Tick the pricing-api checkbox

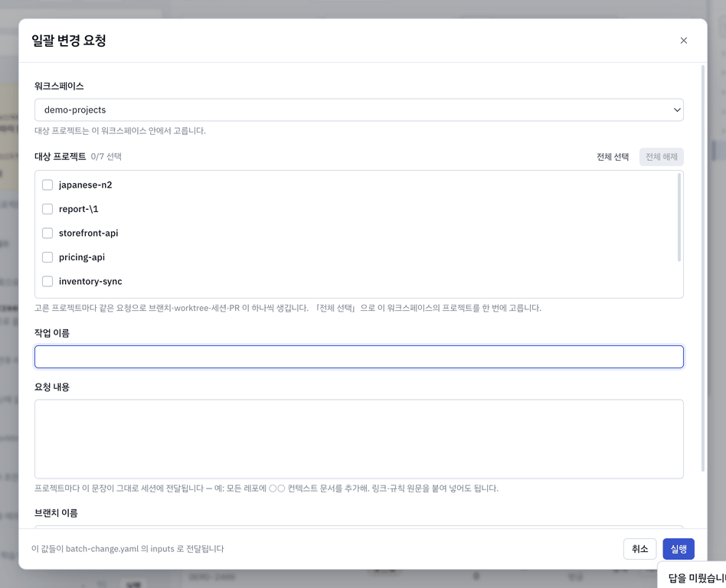point(47,257)
